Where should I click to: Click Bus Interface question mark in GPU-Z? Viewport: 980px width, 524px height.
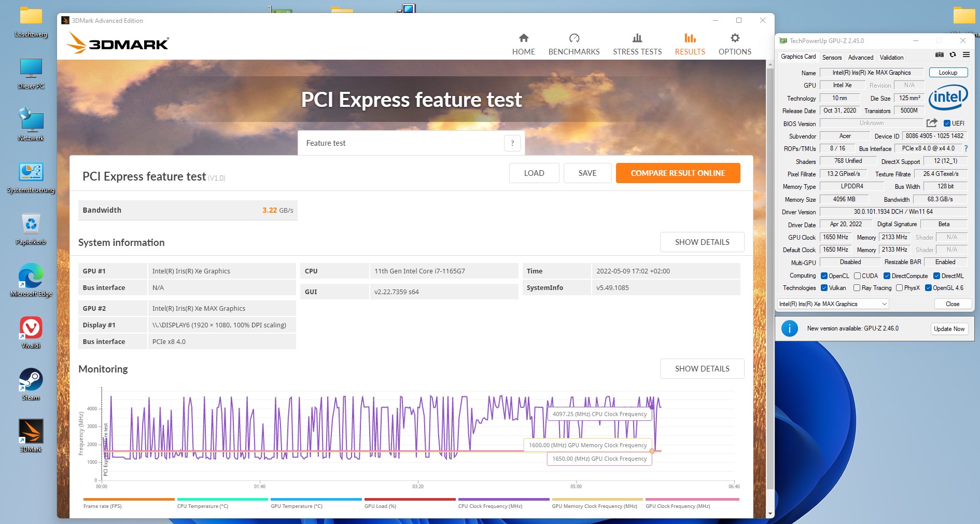(965, 148)
